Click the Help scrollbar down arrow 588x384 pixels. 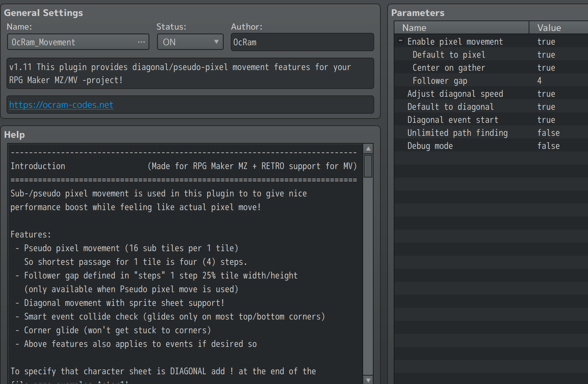(x=368, y=380)
